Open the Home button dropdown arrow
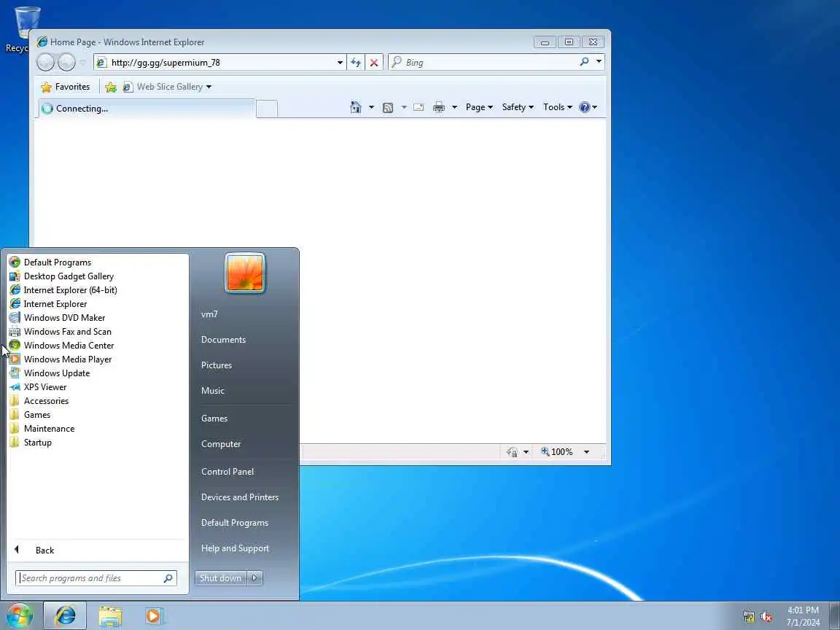Image resolution: width=840 pixels, height=630 pixels. 371,107
